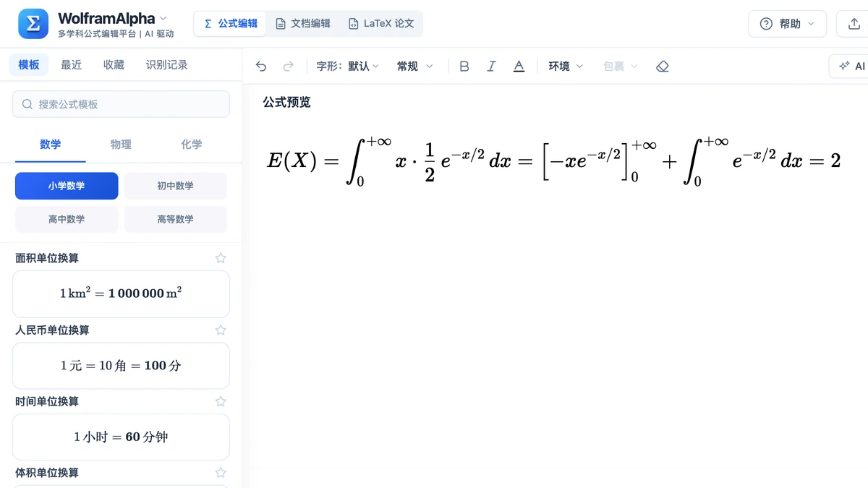Undo the last edit
Screen dimensions: 868x488
click(x=261, y=67)
